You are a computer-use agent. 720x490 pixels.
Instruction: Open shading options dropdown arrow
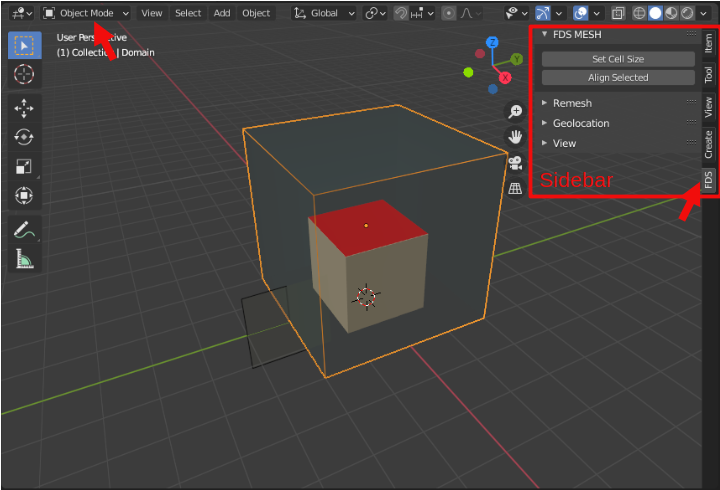click(x=703, y=13)
